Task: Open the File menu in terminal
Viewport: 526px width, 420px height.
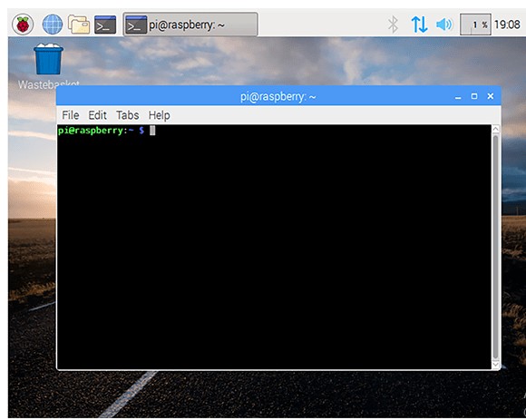Action: pyautogui.click(x=71, y=115)
